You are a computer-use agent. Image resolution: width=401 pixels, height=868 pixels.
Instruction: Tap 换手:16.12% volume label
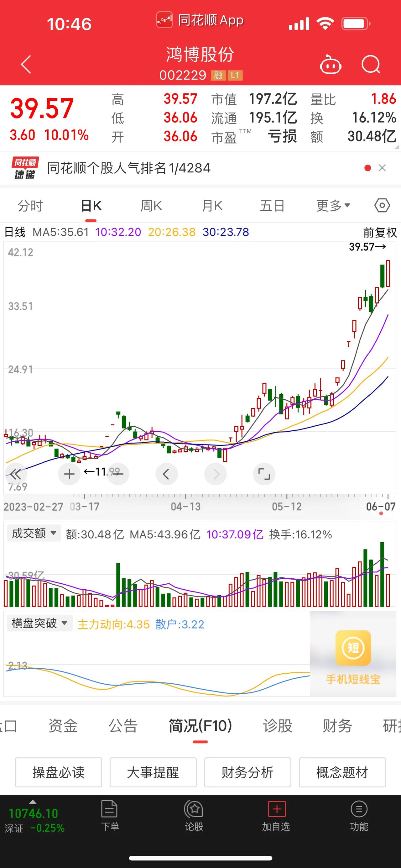click(301, 534)
